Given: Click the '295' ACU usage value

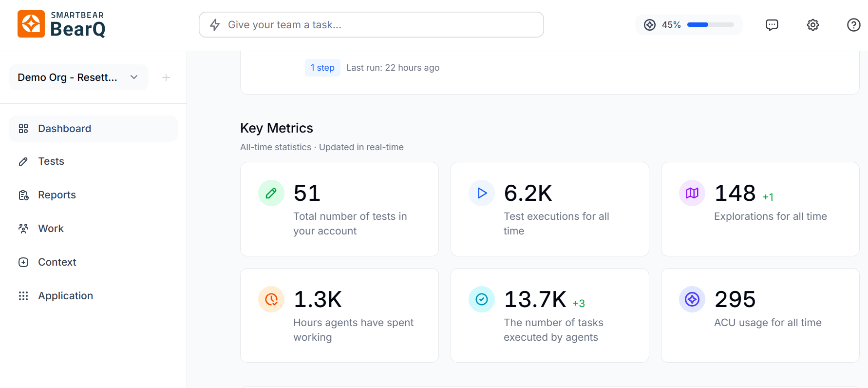Looking at the screenshot, I should click(735, 299).
